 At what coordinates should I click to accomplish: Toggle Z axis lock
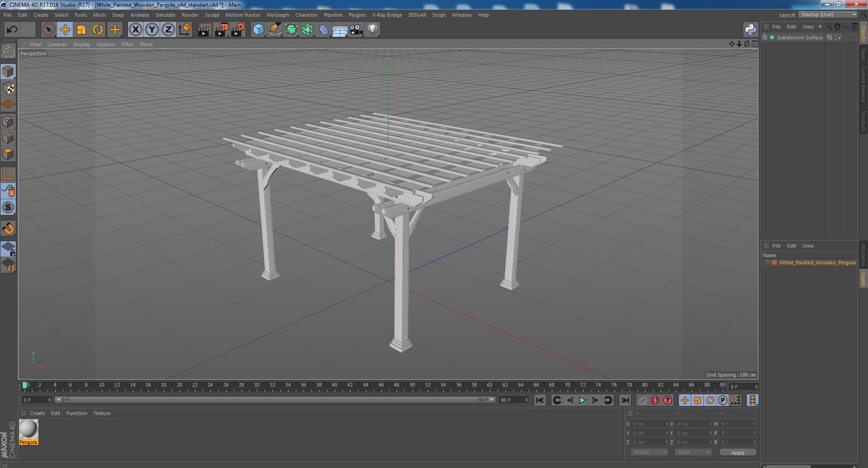click(x=168, y=30)
